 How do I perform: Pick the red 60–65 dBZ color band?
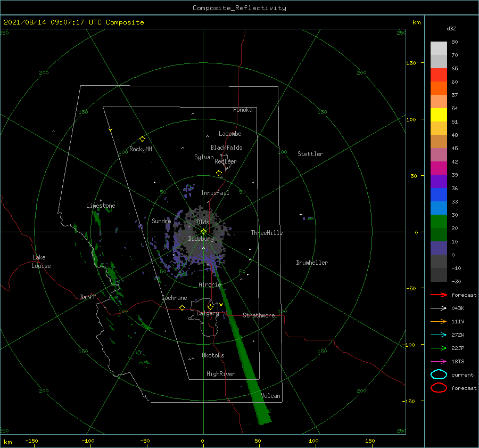(x=439, y=75)
